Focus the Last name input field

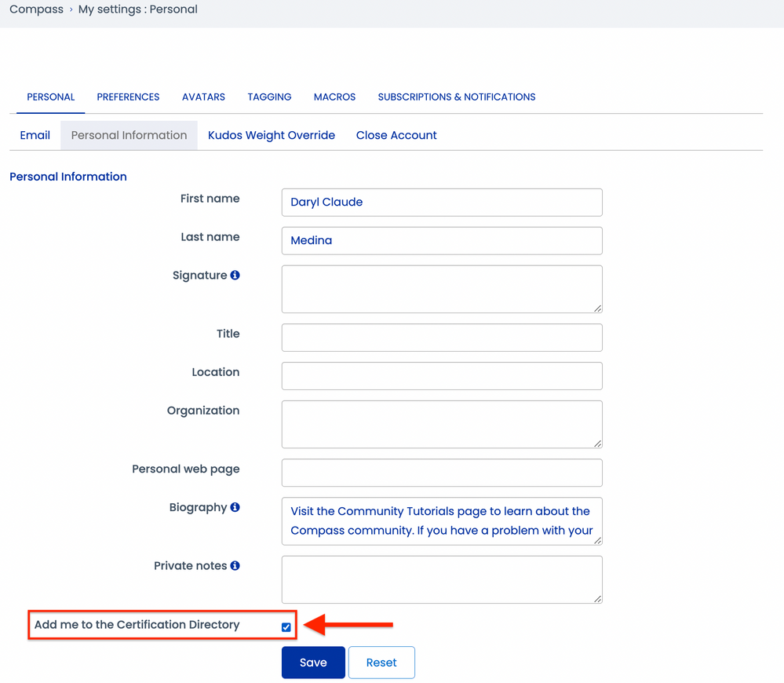[442, 241]
